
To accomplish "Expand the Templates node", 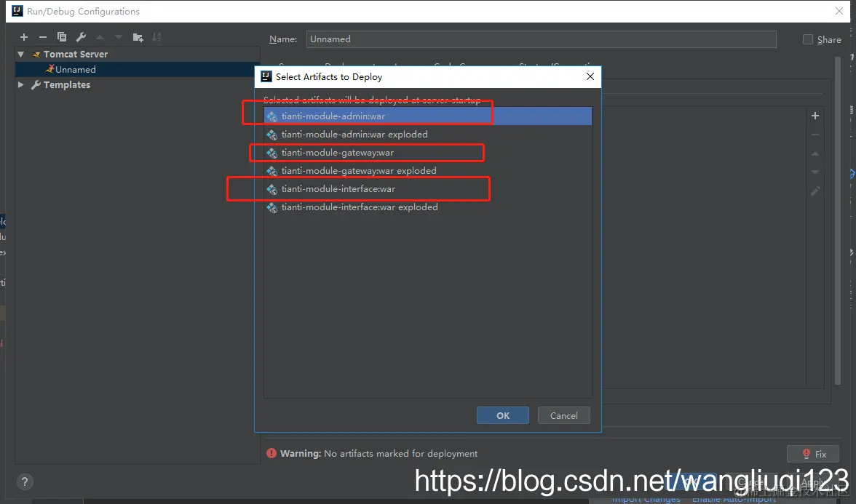I will pyautogui.click(x=20, y=84).
